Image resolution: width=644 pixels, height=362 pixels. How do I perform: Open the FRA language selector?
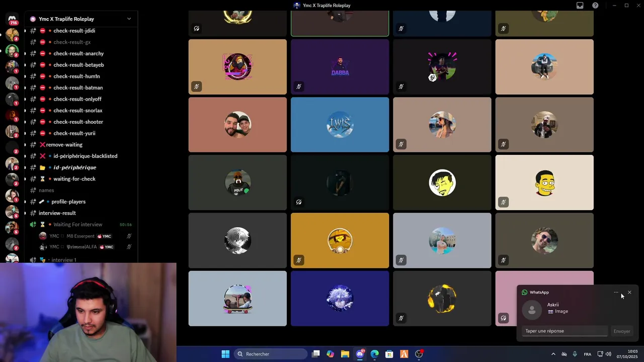point(588,354)
